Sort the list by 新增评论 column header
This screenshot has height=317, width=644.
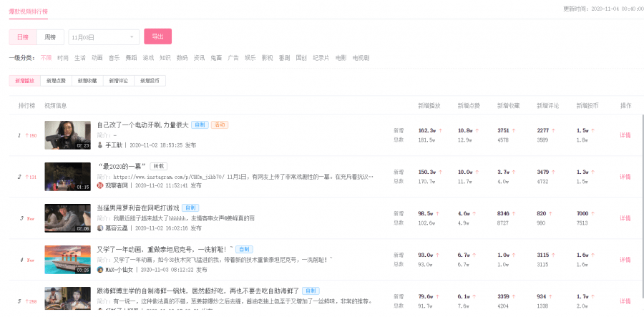coord(547,105)
